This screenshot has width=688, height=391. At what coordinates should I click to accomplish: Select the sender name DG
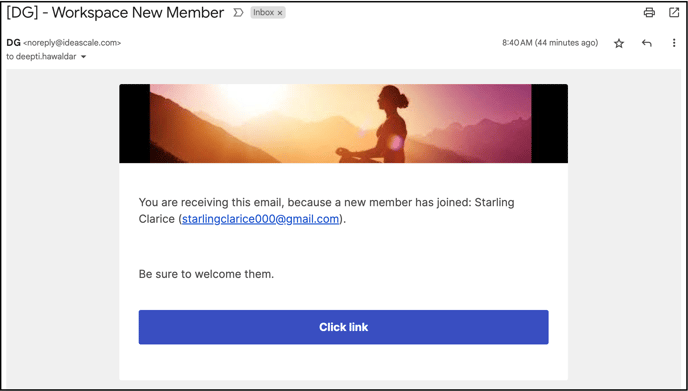click(14, 43)
